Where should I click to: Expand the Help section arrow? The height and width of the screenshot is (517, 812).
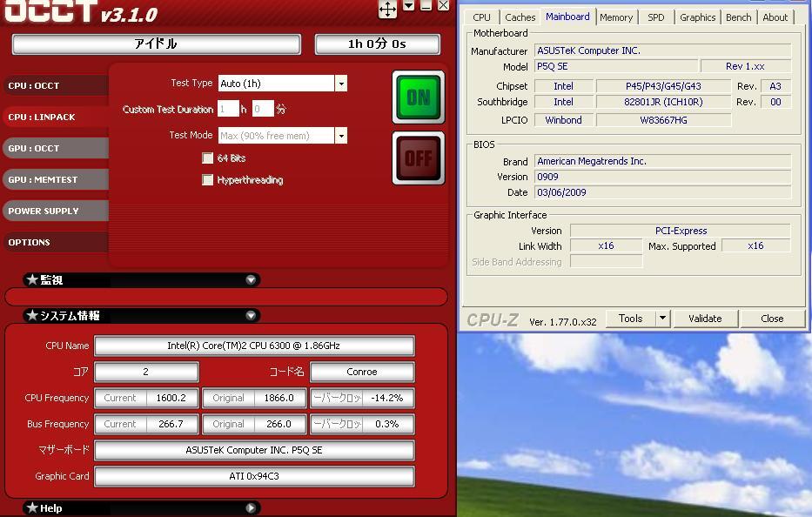coord(251,508)
